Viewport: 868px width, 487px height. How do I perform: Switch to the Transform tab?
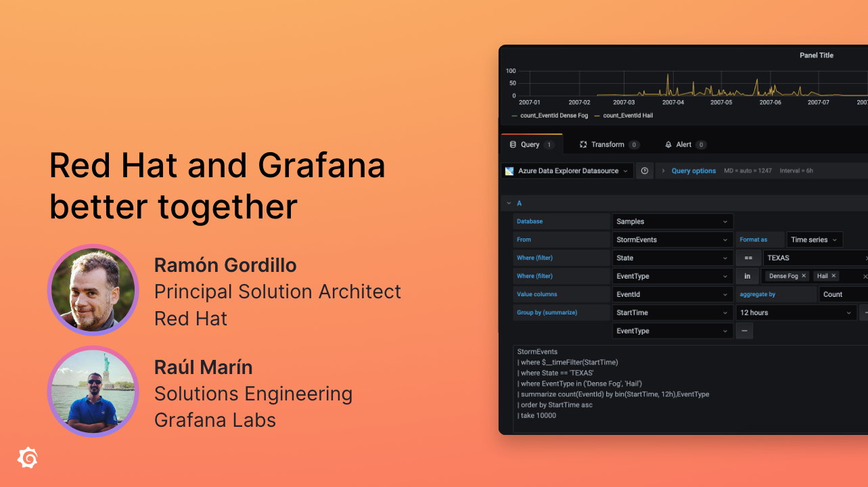[606, 144]
